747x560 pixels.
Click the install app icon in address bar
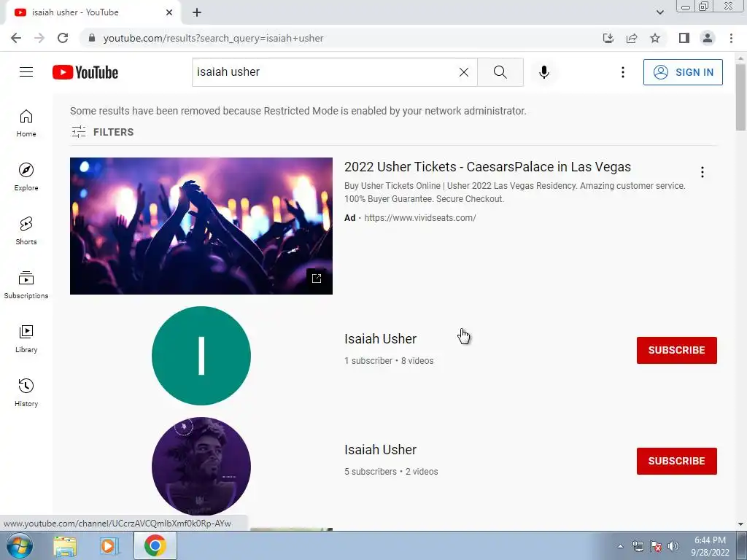(x=608, y=38)
